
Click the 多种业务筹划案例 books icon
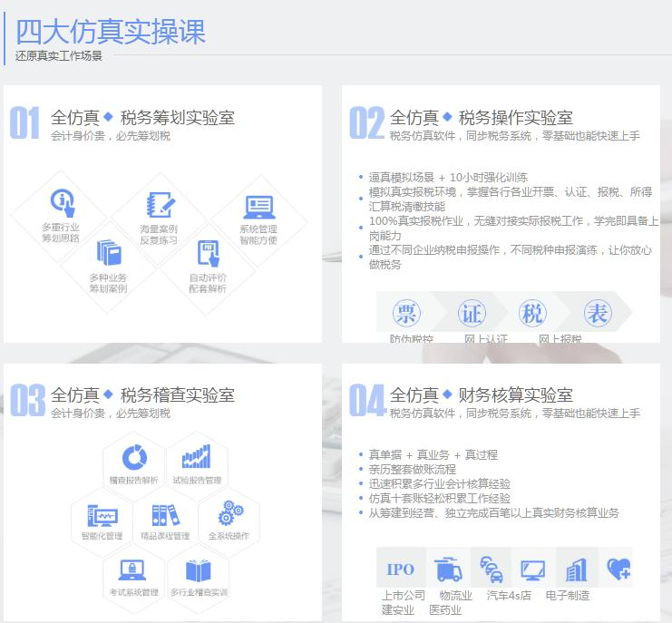click(109, 252)
